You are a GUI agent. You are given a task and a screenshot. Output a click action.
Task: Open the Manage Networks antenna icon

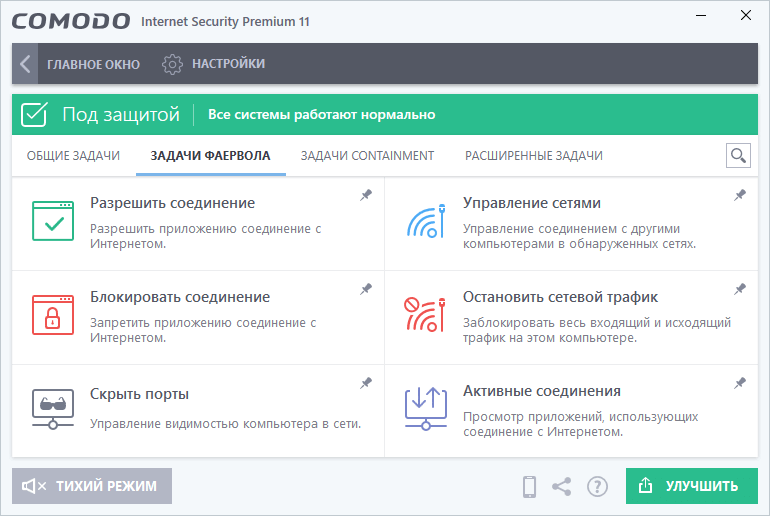426,220
